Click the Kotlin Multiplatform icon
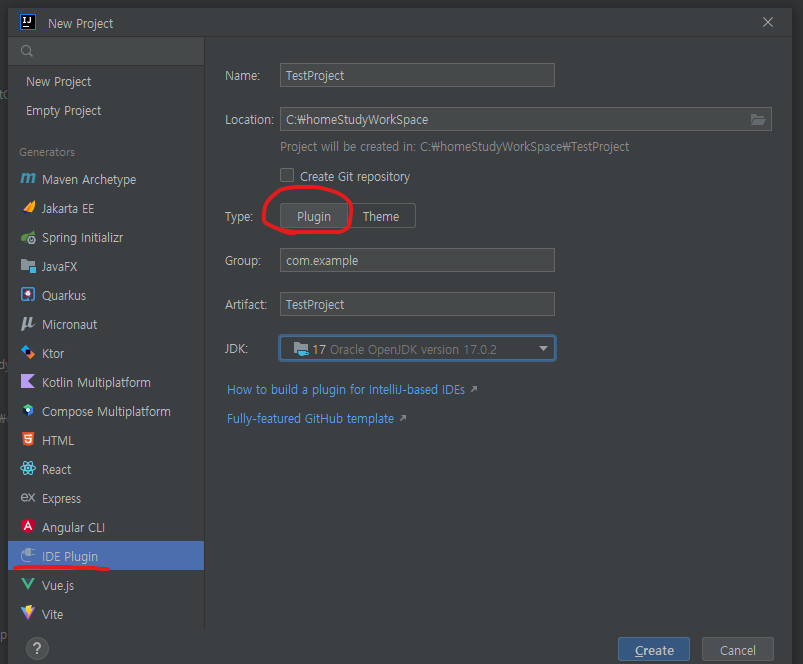Image resolution: width=803 pixels, height=664 pixels. (28, 381)
